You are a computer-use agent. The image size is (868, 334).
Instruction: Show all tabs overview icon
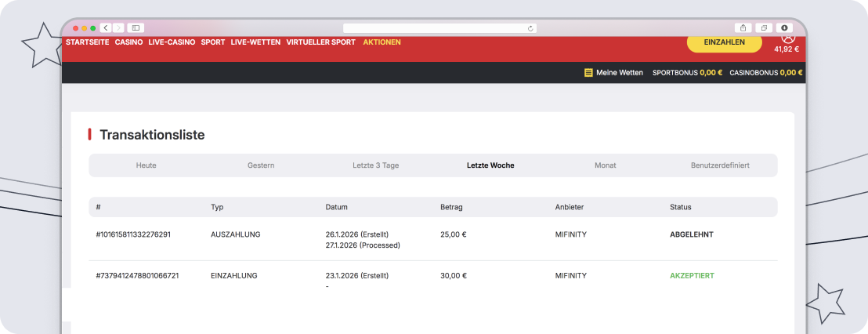click(x=765, y=27)
